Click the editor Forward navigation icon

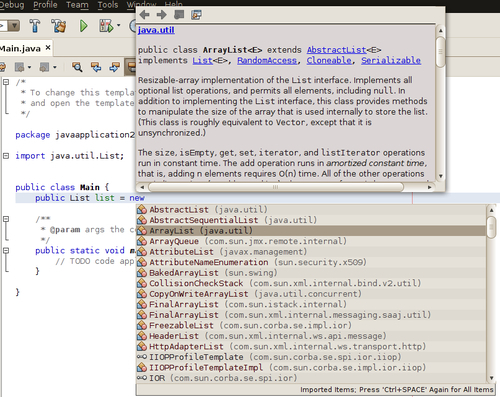coord(44,67)
